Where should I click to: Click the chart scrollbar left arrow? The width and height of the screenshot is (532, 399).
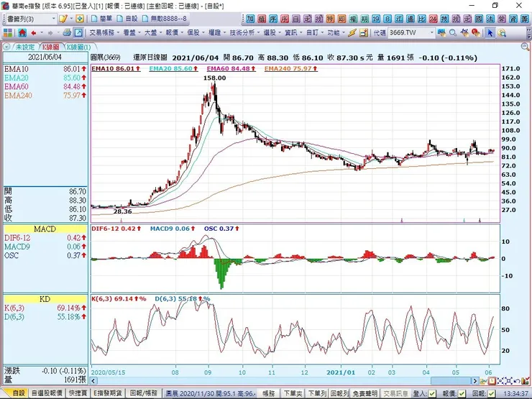coord(93,381)
